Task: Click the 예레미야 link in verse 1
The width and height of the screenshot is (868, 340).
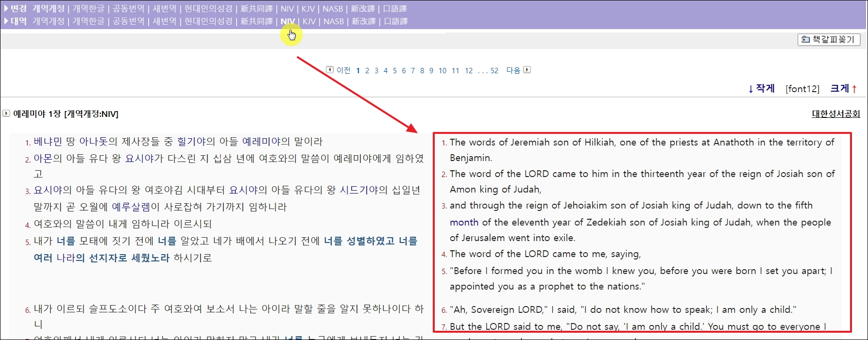Action: [261, 142]
